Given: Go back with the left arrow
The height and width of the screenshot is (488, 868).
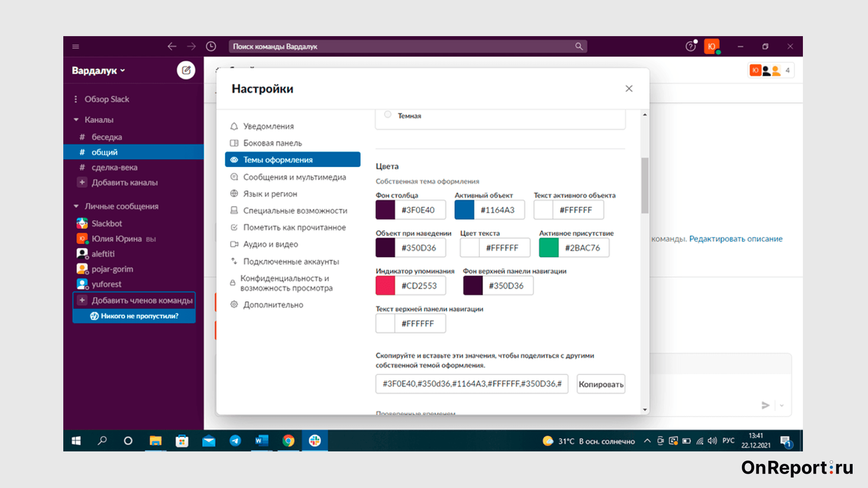Looking at the screenshot, I should coord(172,47).
